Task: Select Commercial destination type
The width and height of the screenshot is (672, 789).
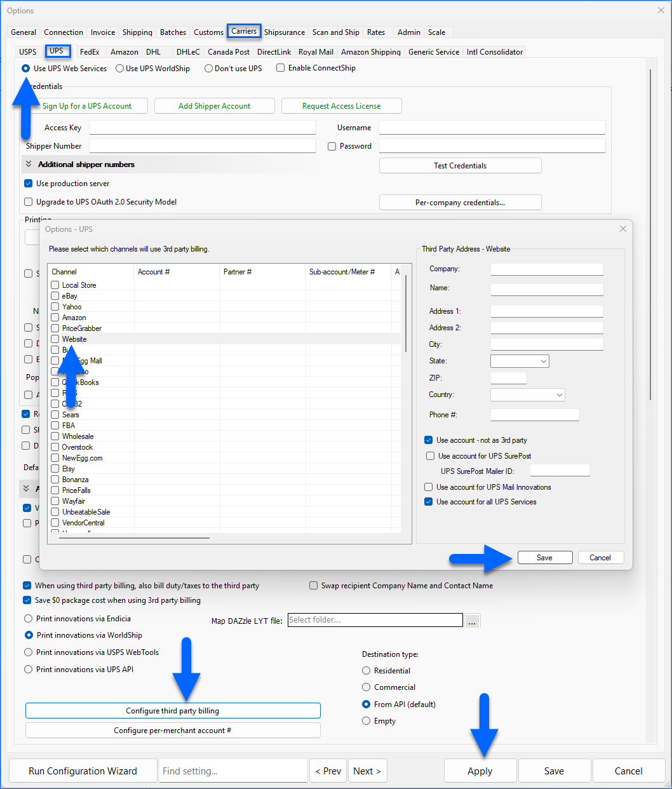Action: [366, 687]
